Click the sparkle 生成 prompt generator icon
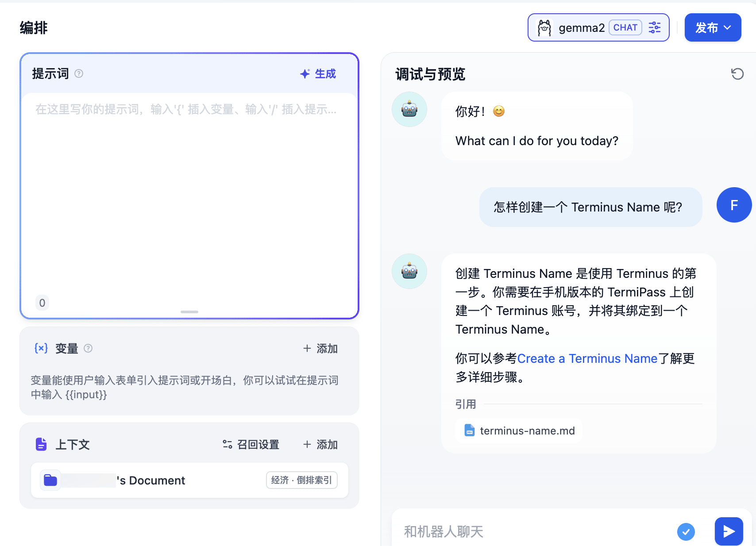The image size is (756, 546). point(305,73)
